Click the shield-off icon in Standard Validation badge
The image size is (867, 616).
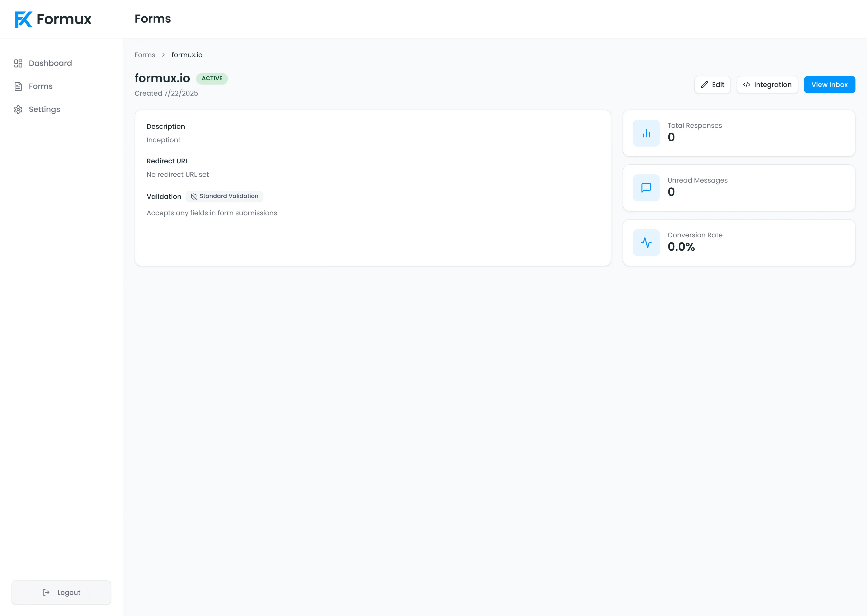point(194,197)
